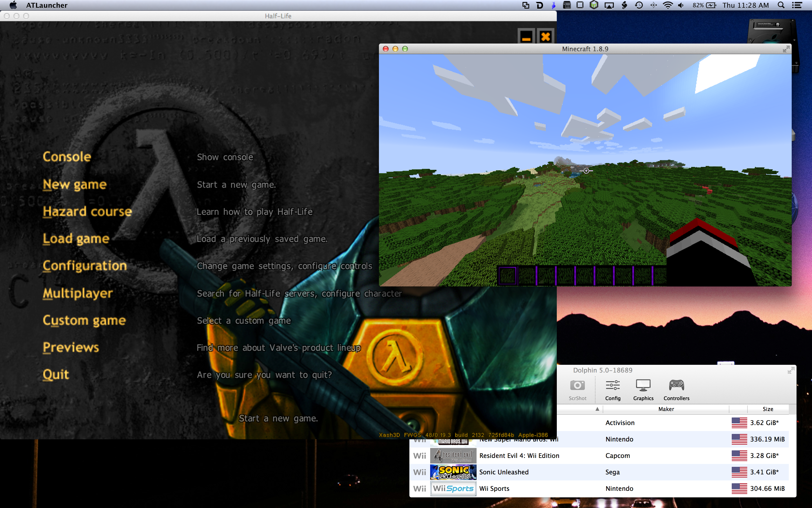The height and width of the screenshot is (508, 812).
Task: Click the US flag in the Sega row
Action: coord(739,472)
